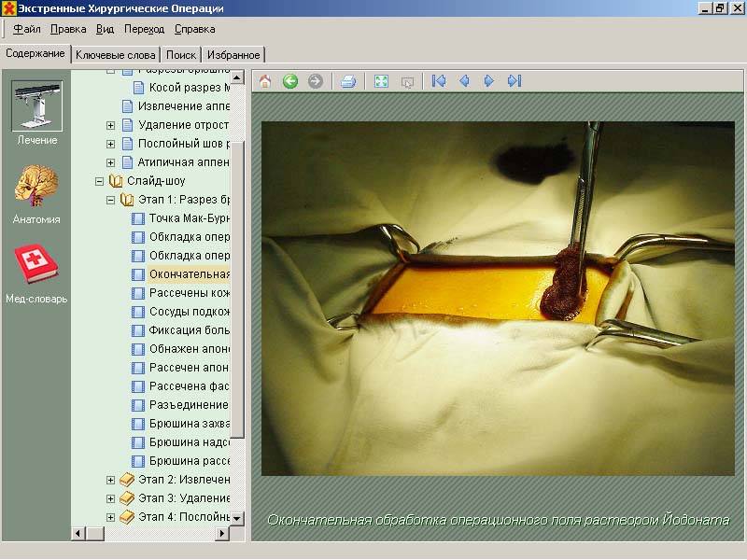Switch to full-screen view using green arrows icon
This screenshot has height=560, width=747.
(381, 81)
